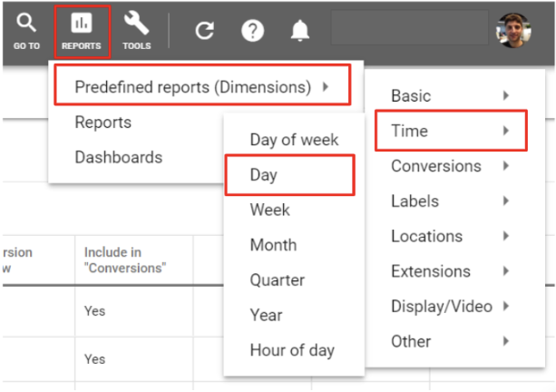Open the Locations submenu
Image resolution: width=556 pixels, height=392 pixels.
click(451, 236)
